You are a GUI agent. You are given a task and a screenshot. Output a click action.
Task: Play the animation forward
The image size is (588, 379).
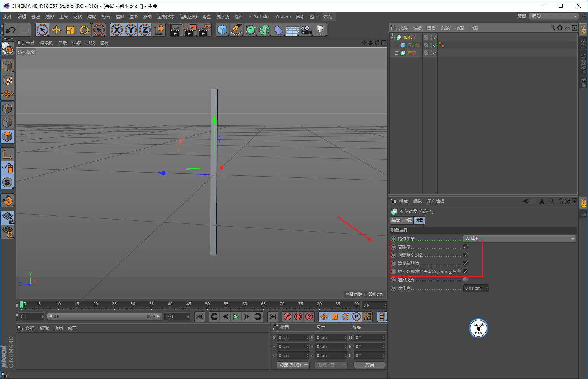coord(236,317)
